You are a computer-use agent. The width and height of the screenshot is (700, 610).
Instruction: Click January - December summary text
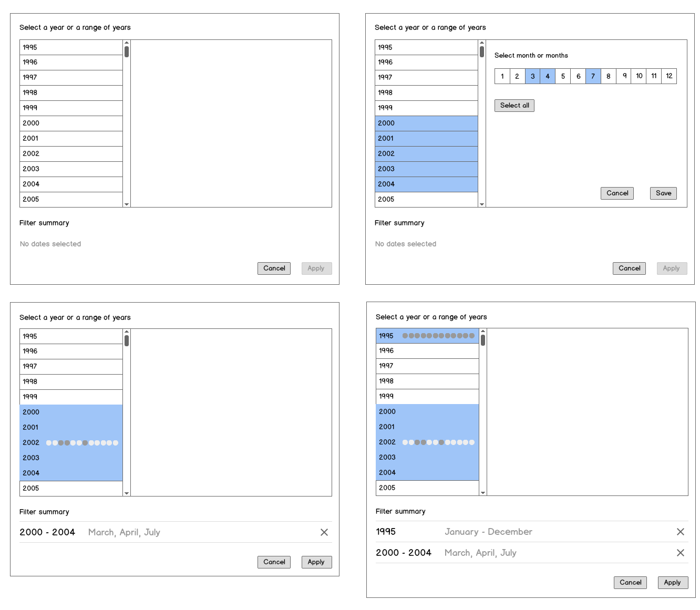click(488, 532)
